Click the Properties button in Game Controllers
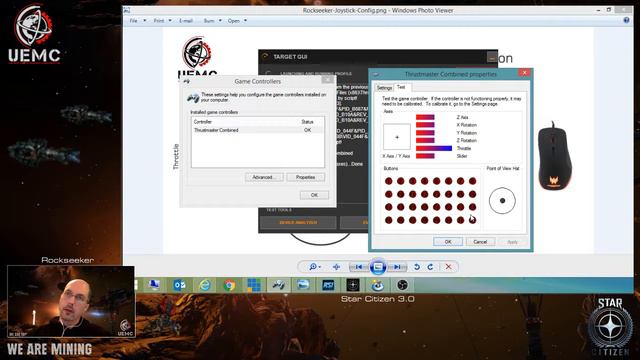640x360 pixels. click(305, 177)
